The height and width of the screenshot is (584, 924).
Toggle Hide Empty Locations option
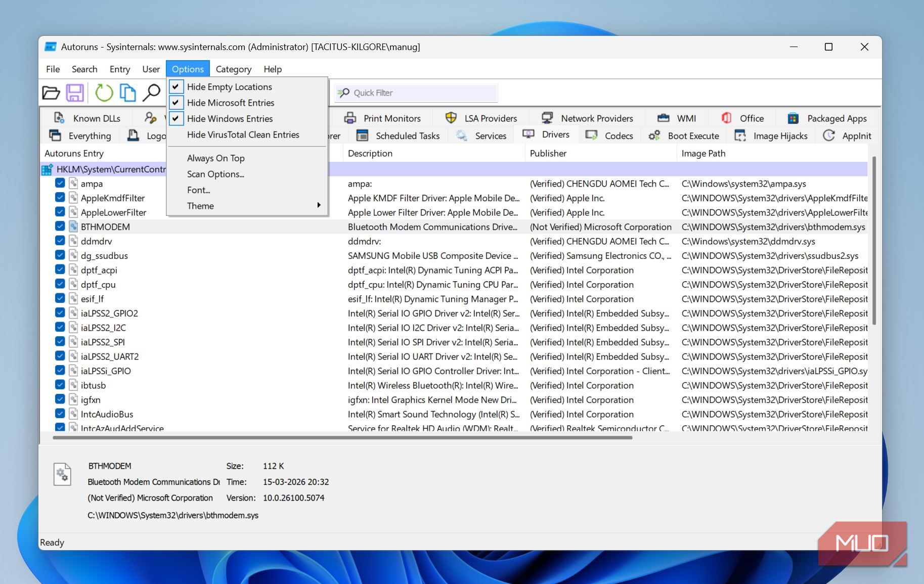247,86
